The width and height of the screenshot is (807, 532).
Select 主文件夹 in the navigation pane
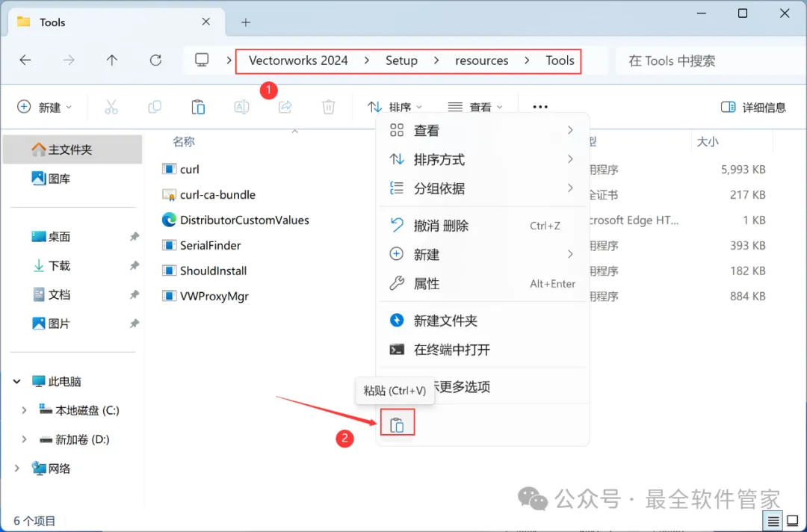(72, 149)
